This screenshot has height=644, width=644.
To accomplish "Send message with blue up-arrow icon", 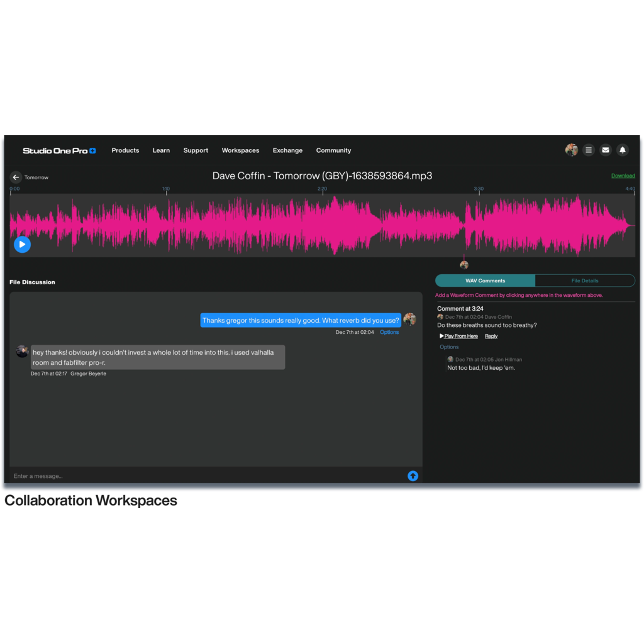I will point(413,476).
